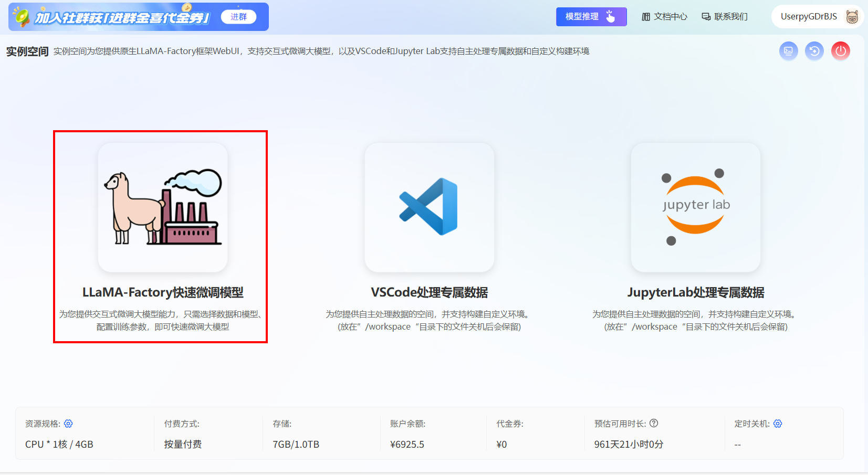Click help icon beside 预估可用时长
Viewport: 868px width, 475px height.
tap(654, 423)
